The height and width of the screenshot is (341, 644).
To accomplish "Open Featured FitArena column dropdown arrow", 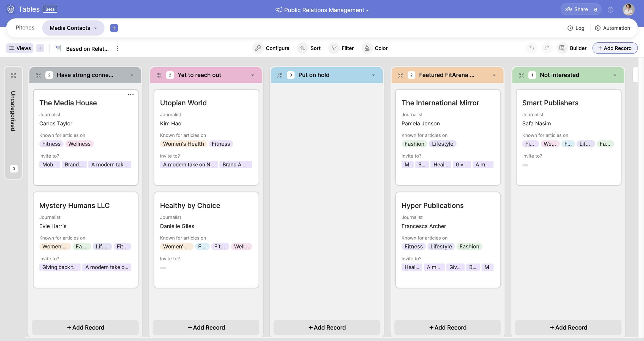I will [494, 75].
